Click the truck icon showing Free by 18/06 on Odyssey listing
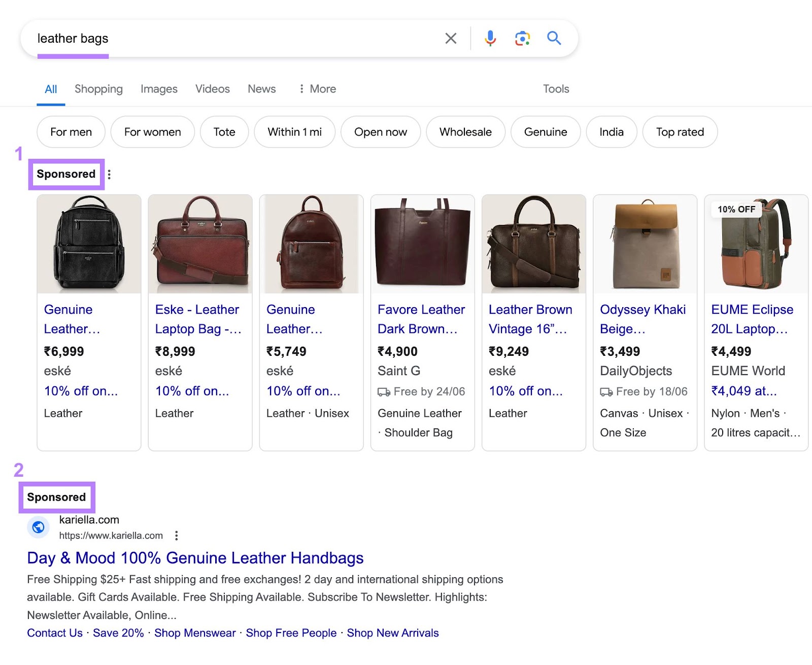This screenshot has width=812, height=665. tap(606, 391)
